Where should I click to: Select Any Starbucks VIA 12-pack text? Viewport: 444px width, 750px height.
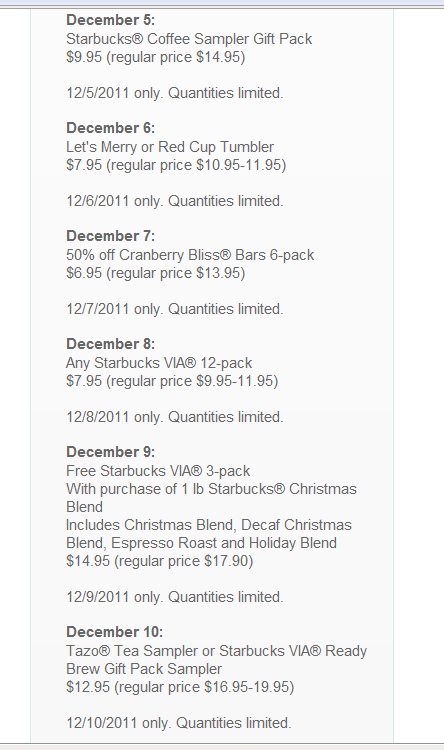click(x=159, y=363)
